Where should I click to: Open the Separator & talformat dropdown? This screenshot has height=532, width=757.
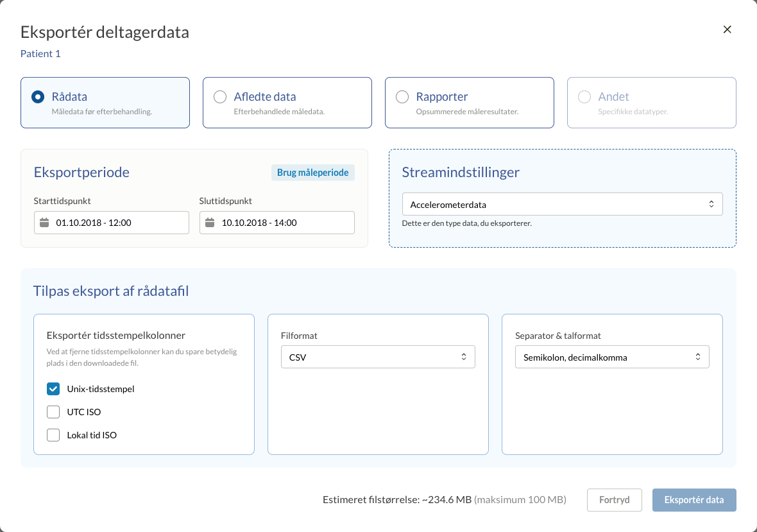(x=612, y=357)
